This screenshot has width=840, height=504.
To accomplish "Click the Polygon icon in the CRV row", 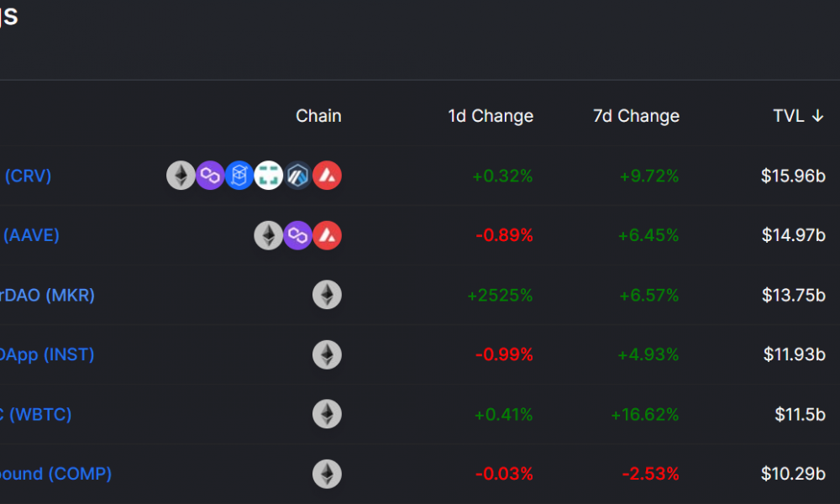I will point(210,176).
